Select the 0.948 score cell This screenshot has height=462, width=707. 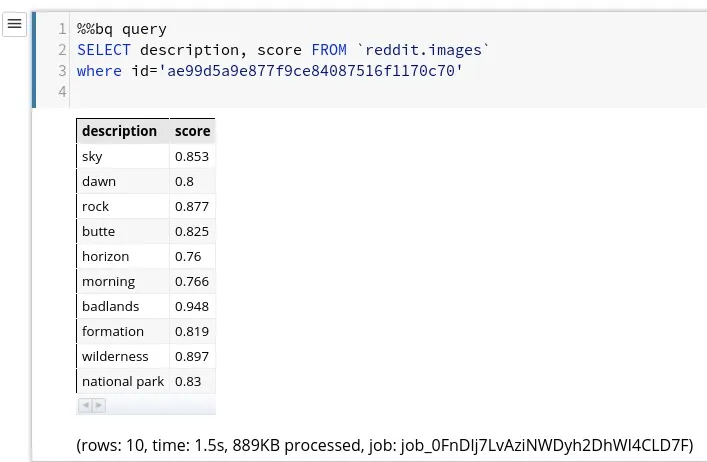tap(192, 306)
